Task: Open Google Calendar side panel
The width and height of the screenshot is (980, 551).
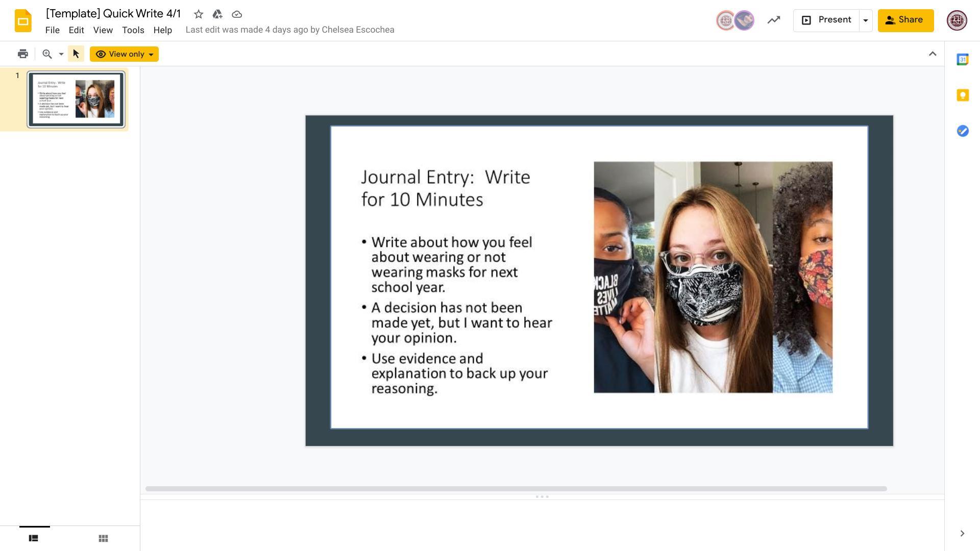Action: pos(962,60)
